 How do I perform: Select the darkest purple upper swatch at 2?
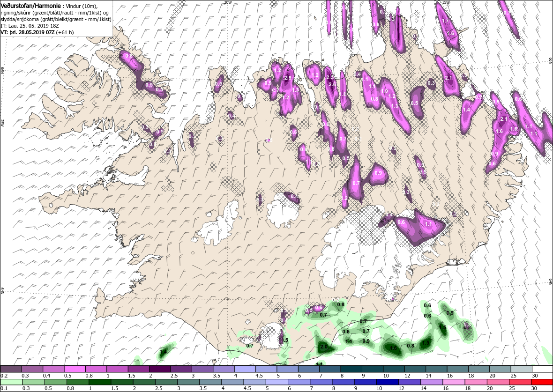coord(160,369)
